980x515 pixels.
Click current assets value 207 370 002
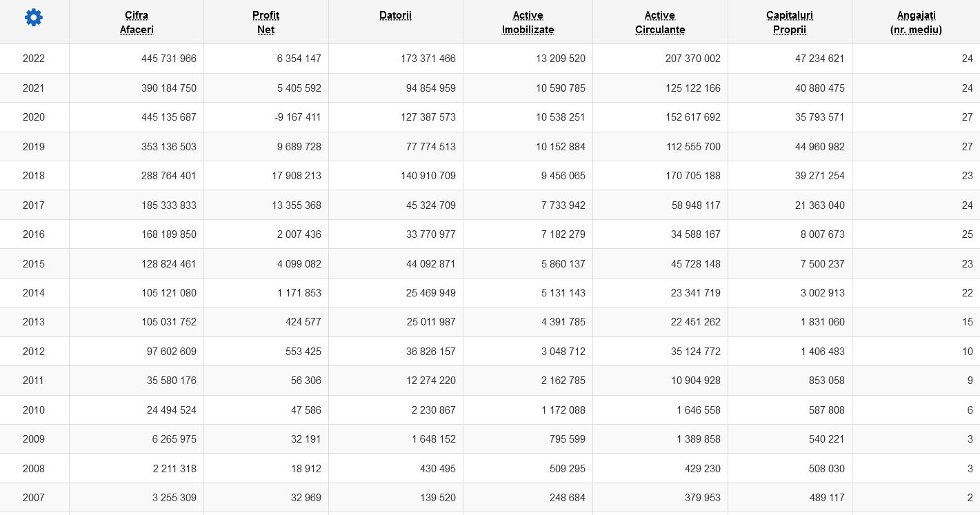(693, 59)
